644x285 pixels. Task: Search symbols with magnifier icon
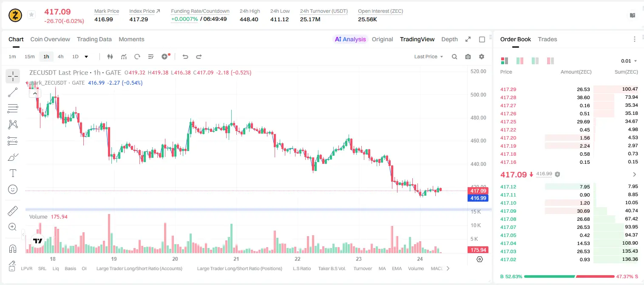454,57
